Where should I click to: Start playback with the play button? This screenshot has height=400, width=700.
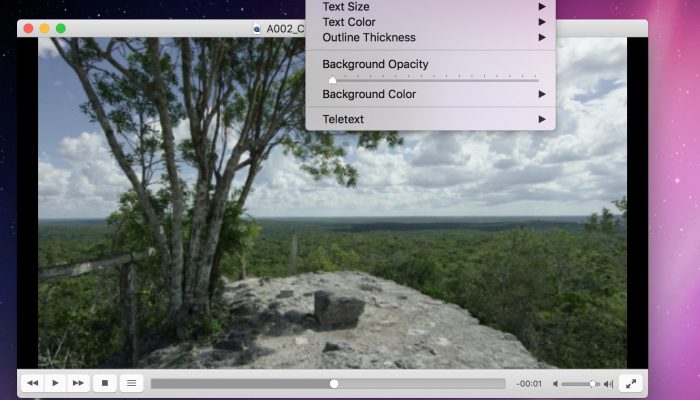pyautogui.click(x=55, y=383)
